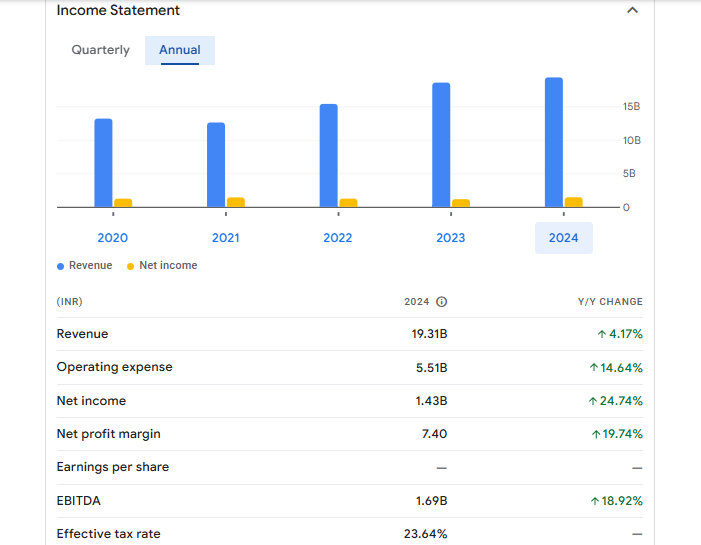Click the Y/Y CHANGE column header
The image size is (701, 545).
(x=610, y=302)
